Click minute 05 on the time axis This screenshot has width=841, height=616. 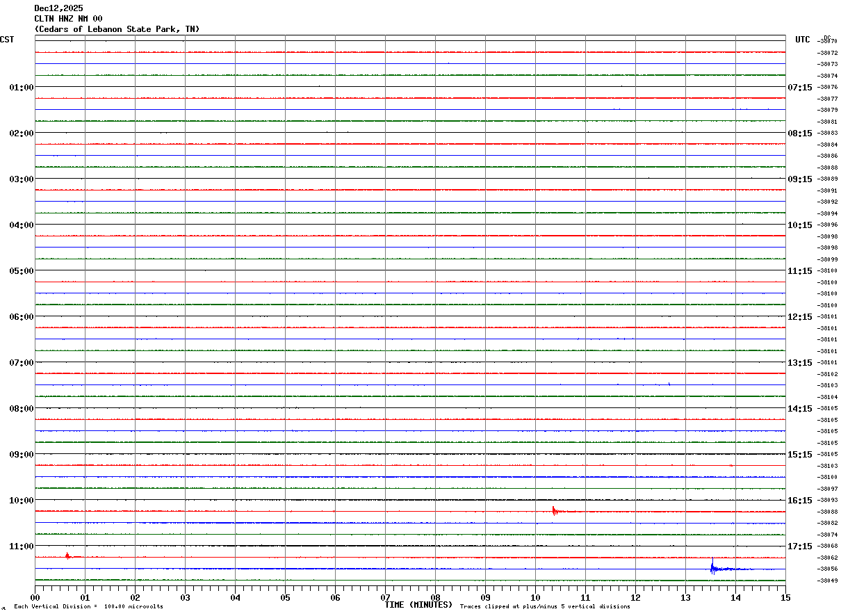click(x=285, y=597)
